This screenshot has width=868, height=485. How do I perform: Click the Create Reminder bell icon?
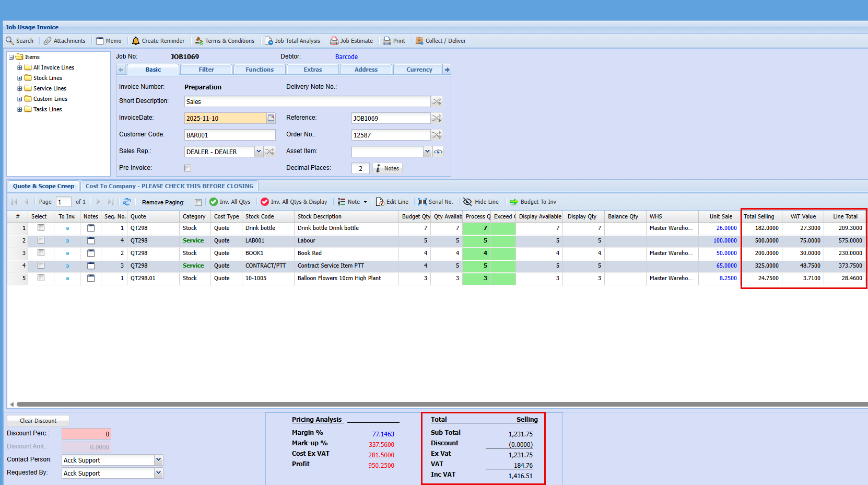(x=136, y=41)
